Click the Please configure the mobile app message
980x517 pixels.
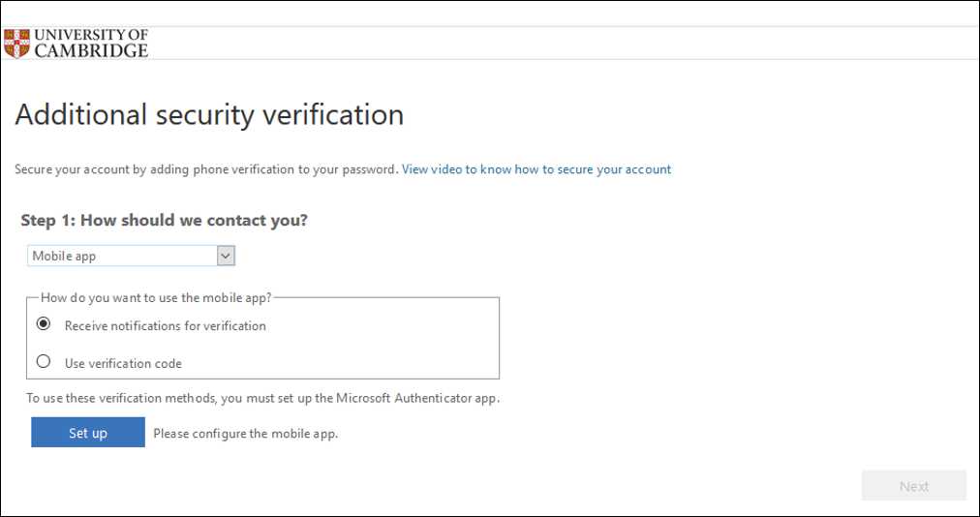pos(246,433)
